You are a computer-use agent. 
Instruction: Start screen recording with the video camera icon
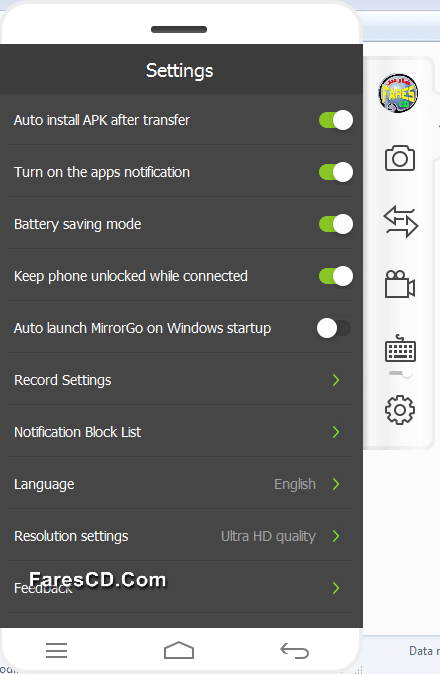point(400,284)
